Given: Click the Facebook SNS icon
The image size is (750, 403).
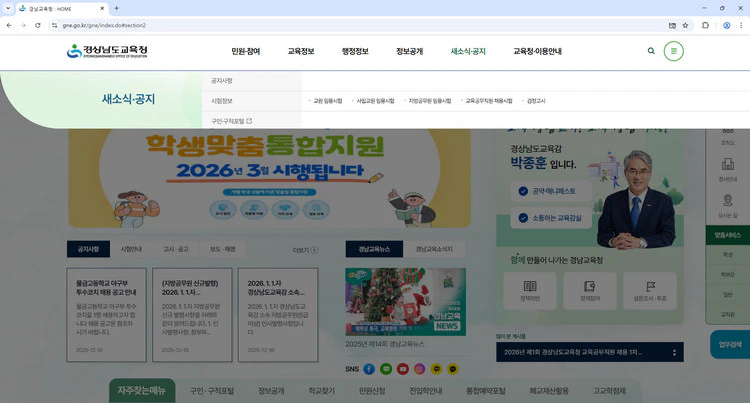Looking at the screenshot, I should coord(370,369).
